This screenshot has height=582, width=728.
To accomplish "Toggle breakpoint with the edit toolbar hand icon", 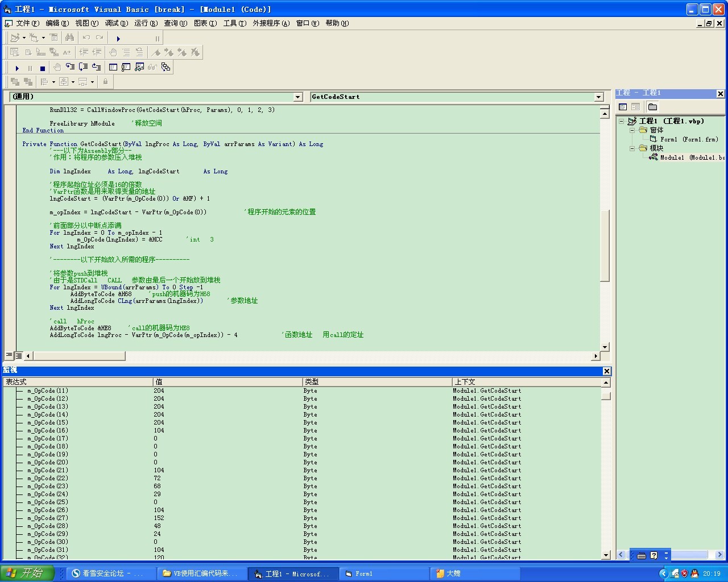I will pyautogui.click(x=113, y=52).
